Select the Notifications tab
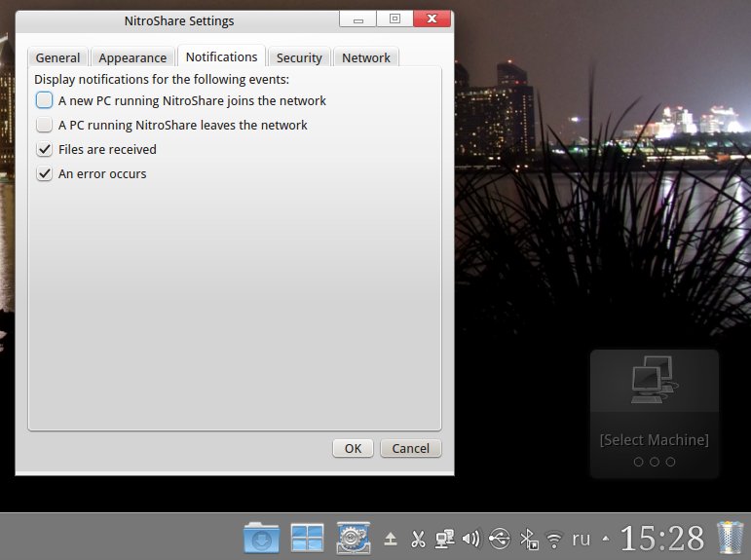The width and height of the screenshot is (751, 560). (x=221, y=56)
